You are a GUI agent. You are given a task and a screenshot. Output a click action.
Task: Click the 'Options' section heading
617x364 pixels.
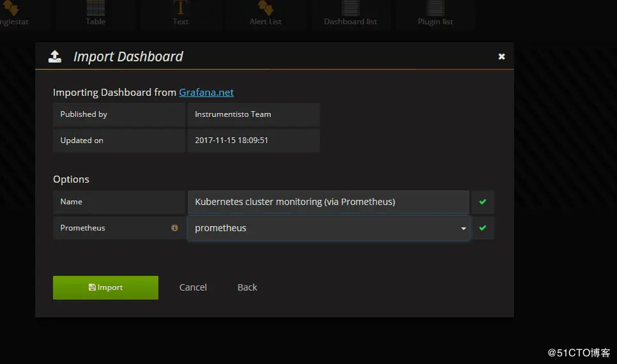coord(72,179)
